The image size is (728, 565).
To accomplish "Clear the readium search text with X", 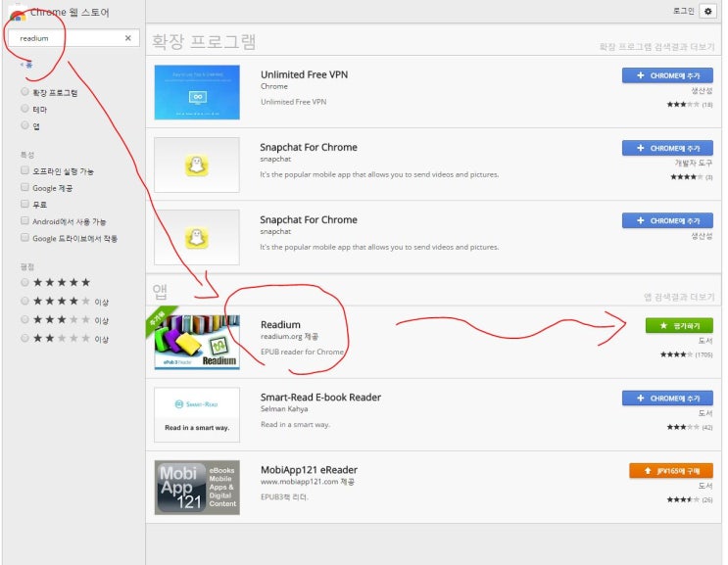I will pyautogui.click(x=127, y=38).
